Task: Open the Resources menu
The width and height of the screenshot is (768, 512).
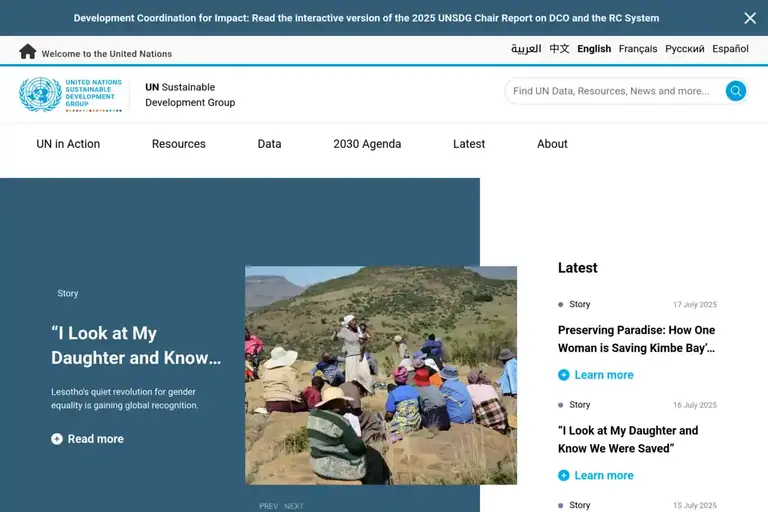Action: click(x=179, y=144)
